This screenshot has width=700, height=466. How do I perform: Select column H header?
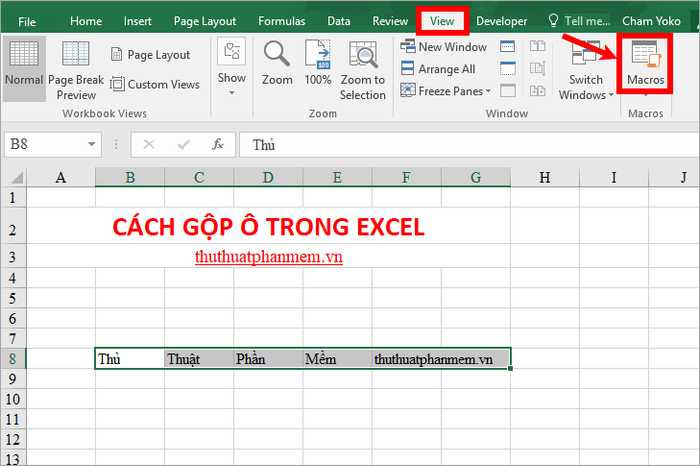(x=545, y=178)
